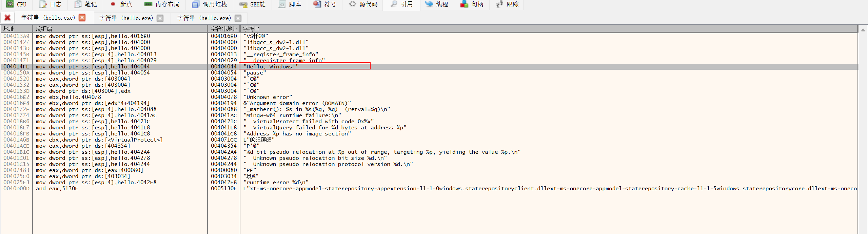Screen dimensions: 868x234
Task: Select string address 0005130E
Action: 224,189
